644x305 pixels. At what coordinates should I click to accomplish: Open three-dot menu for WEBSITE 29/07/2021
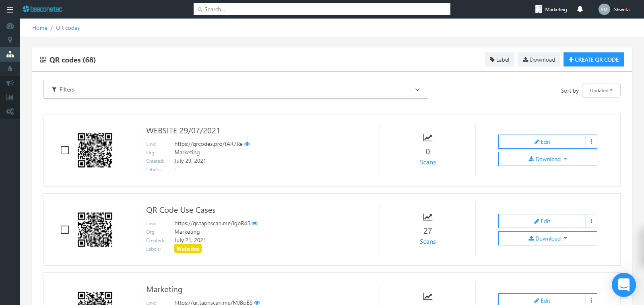591,142
